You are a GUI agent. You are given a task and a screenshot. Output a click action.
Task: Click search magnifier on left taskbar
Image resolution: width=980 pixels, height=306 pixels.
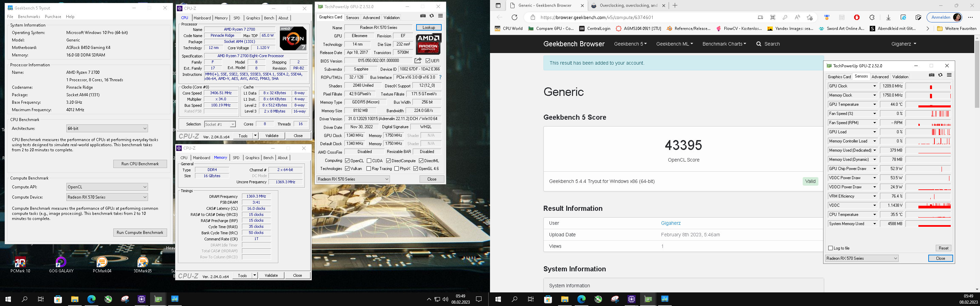pyautogui.click(x=25, y=299)
